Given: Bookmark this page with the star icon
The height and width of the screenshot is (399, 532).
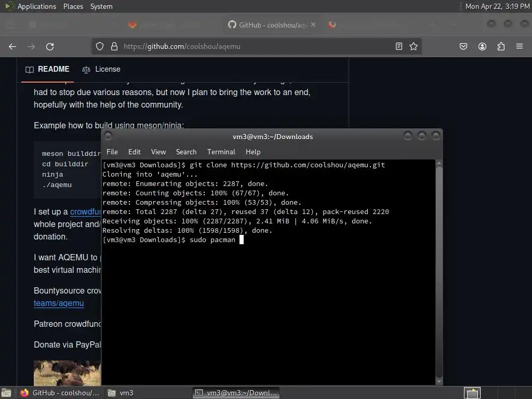Looking at the screenshot, I should point(413,46).
